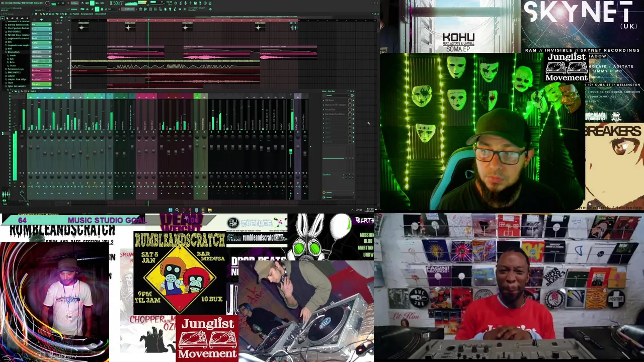Disable the TDR Nova effect slot

coord(353,100)
